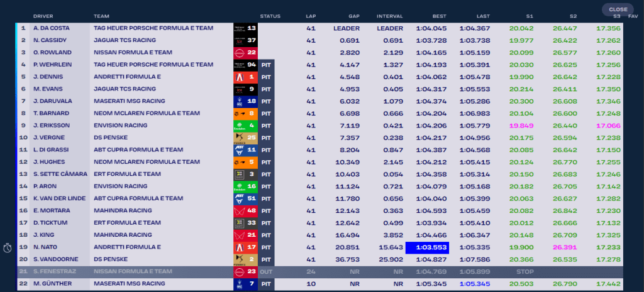Click ABT Cupra car number 51 badge

[x=246, y=198]
